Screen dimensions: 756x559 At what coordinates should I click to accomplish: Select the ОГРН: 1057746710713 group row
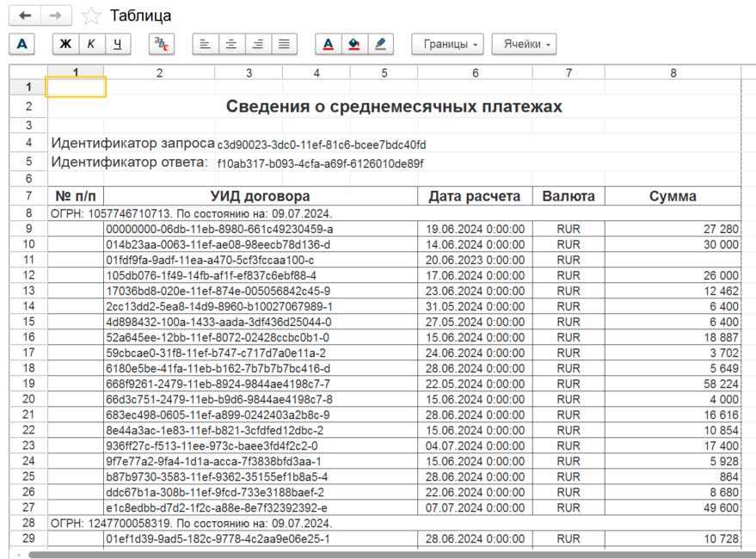point(394,213)
